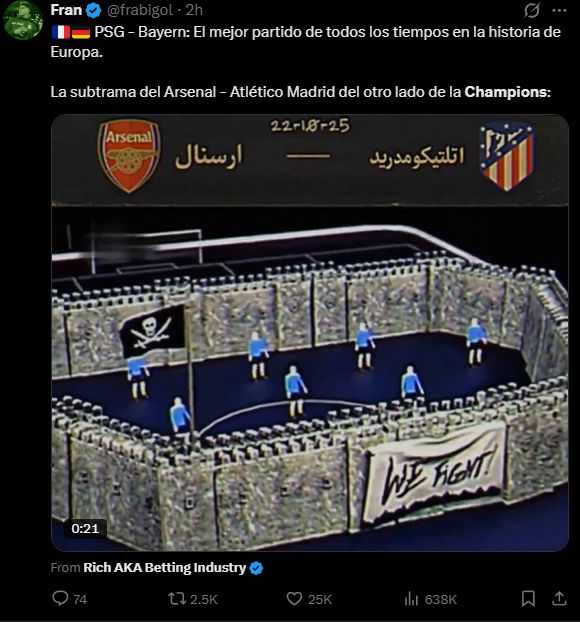
Task: Share the tweet using upload arrow icon
Action: [x=559, y=599]
